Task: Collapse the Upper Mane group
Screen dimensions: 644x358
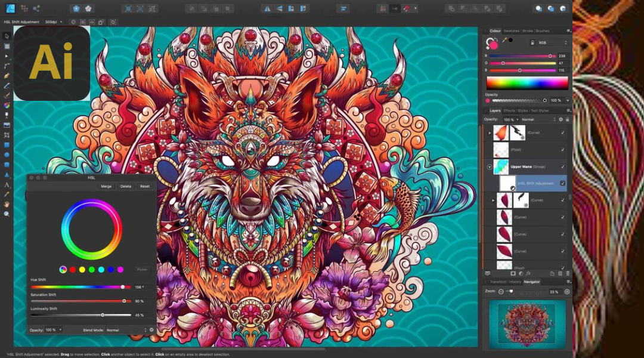Action: (x=490, y=167)
